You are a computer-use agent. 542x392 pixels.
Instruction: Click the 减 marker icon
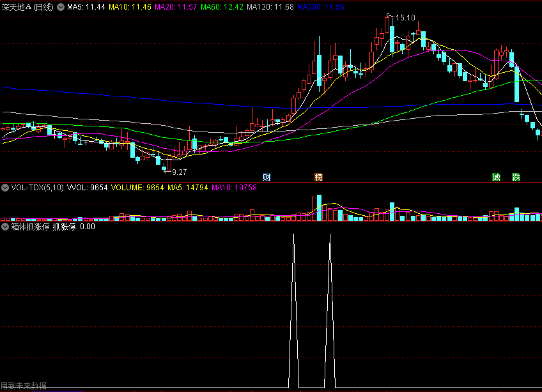pos(496,177)
